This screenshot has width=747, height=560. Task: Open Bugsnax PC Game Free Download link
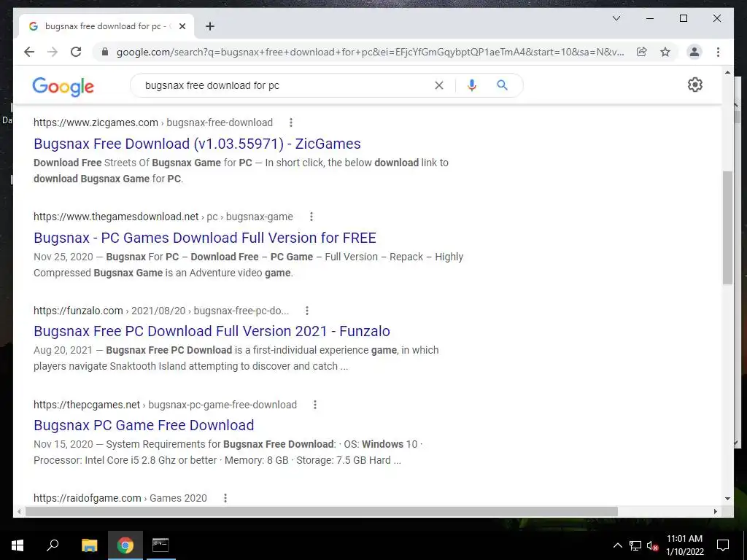point(144,425)
